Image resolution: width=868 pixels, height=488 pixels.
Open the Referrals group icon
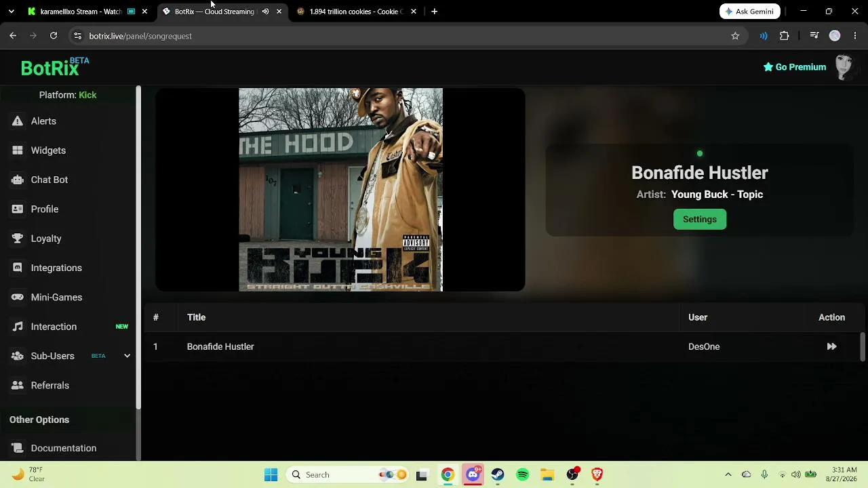[x=18, y=386]
